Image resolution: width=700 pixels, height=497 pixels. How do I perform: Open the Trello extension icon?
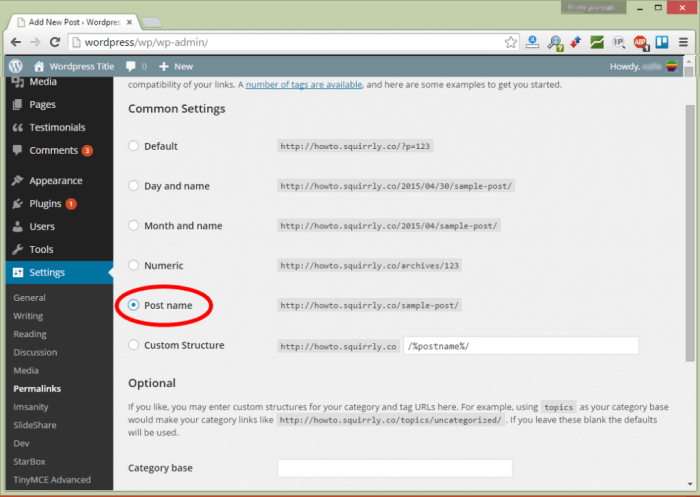(x=662, y=42)
